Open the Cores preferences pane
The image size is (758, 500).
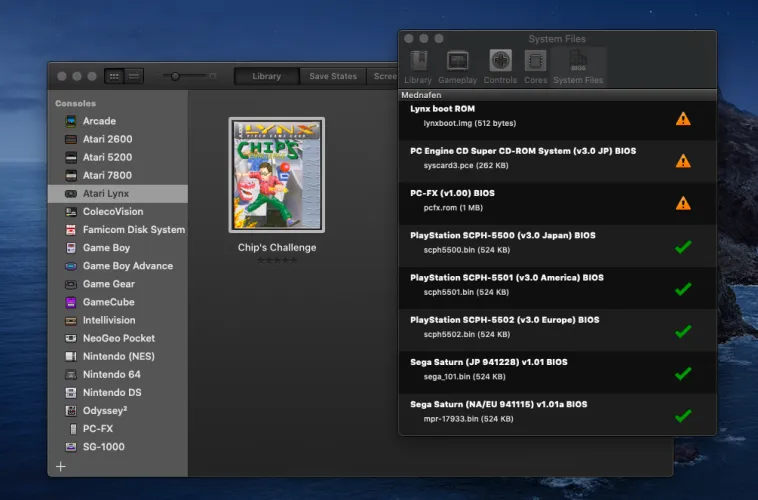535,66
